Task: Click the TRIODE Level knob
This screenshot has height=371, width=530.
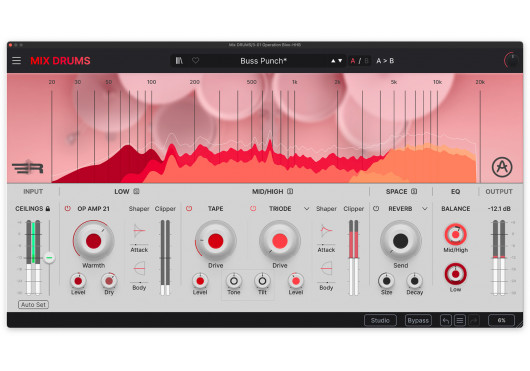Action: coord(296,281)
